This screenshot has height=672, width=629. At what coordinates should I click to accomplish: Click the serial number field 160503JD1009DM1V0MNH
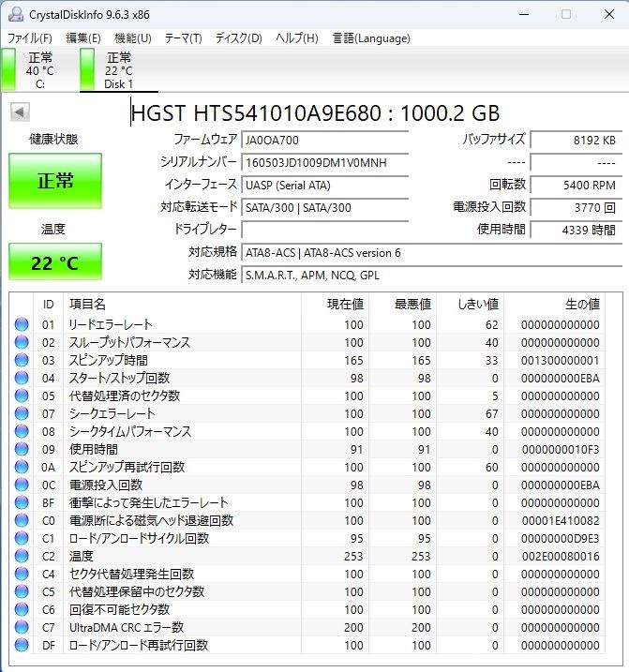coord(324,163)
